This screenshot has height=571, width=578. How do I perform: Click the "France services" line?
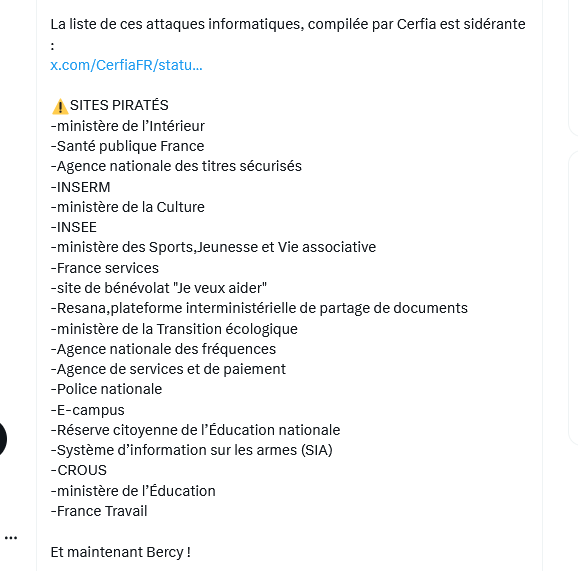[x=105, y=268]
